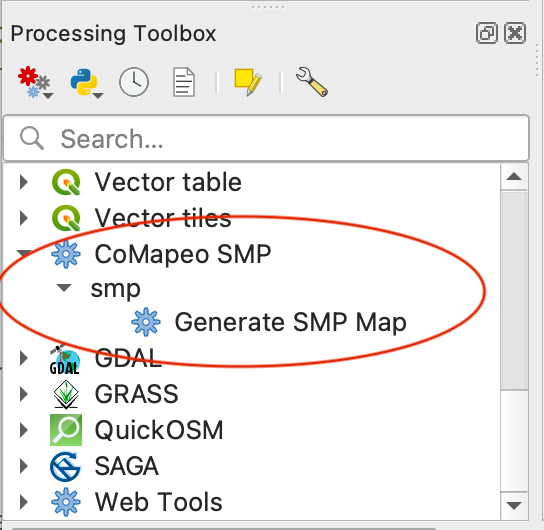The height and width of the screenshot is (530, 544).
Task: Expand the Web Tools group
Action: coord(24,502)
